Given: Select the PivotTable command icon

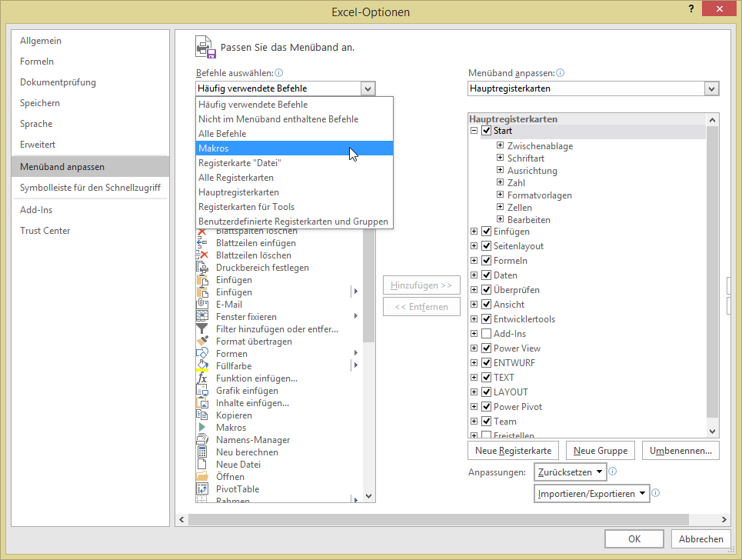Looking at the screenshot, I should [202, 489].
